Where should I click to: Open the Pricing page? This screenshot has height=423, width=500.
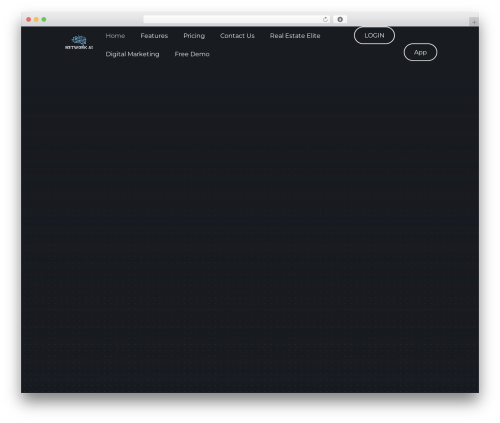pos(194,36)
